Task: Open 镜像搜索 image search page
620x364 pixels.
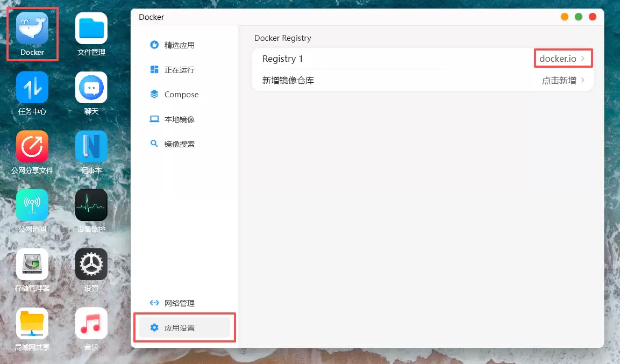Action: (179, 144)
